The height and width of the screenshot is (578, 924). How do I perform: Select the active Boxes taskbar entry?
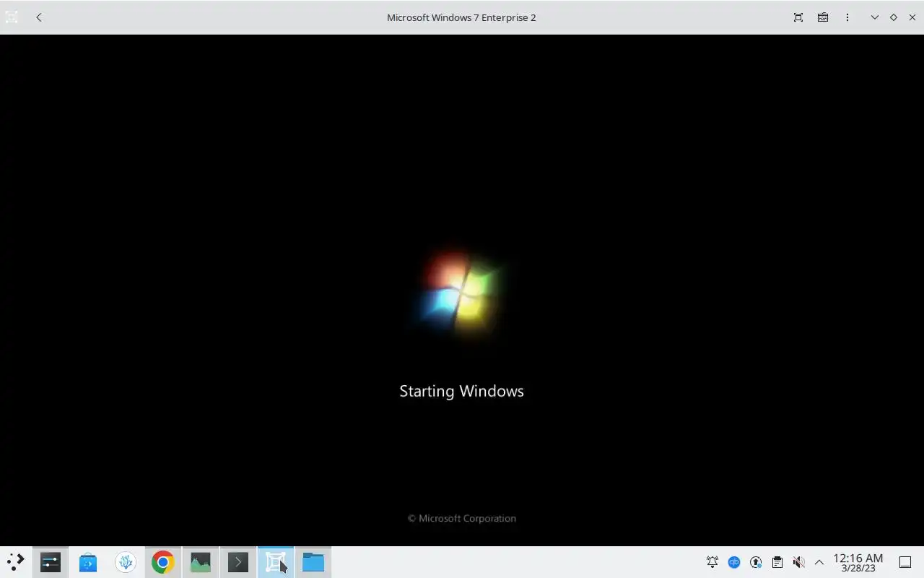[x=276, y=562]
